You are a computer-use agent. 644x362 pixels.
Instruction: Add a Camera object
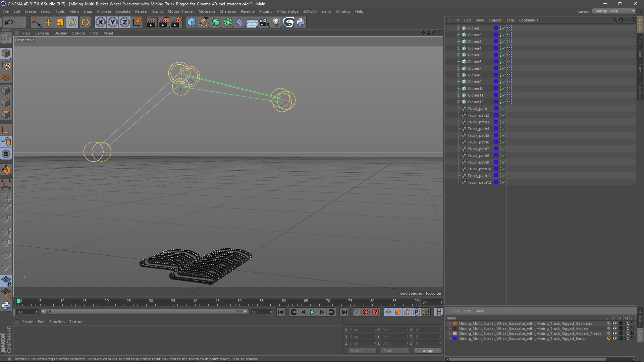click(264, 22)
